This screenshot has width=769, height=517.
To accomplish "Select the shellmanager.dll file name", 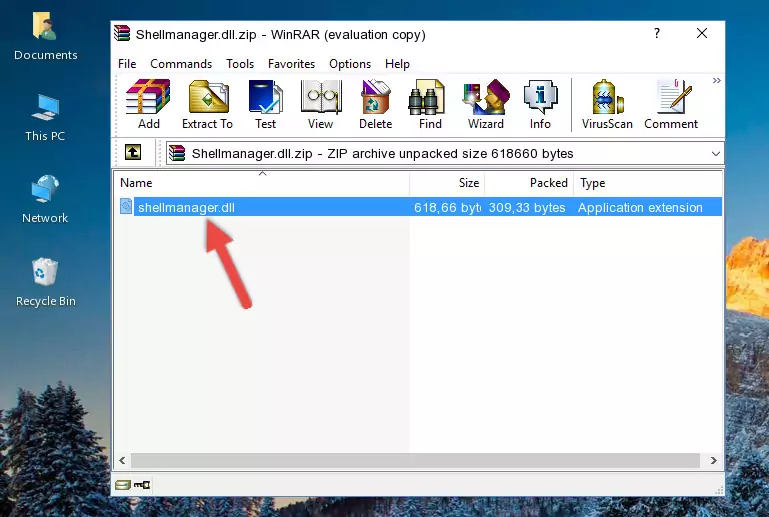I will (x=186, y=207).
